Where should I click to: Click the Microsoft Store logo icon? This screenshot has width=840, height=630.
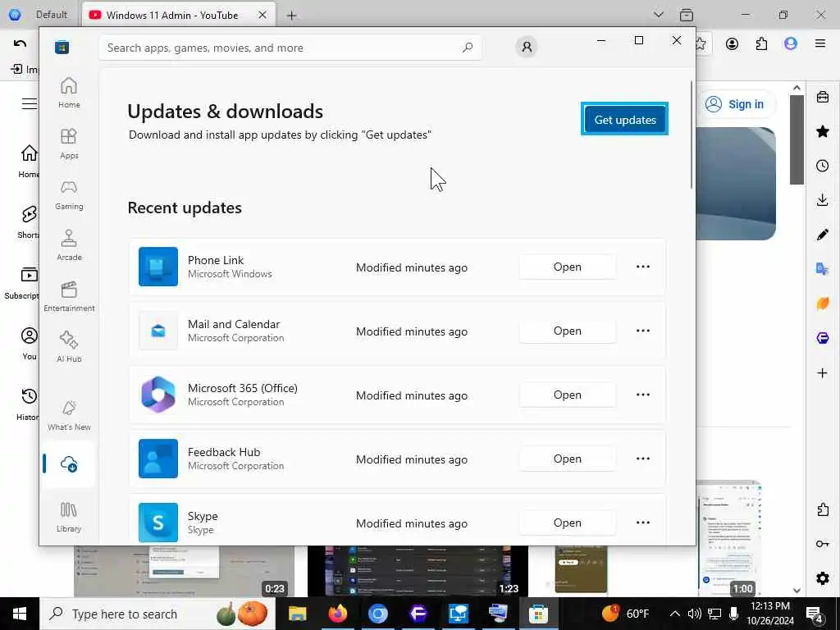(x=62, y=47)
